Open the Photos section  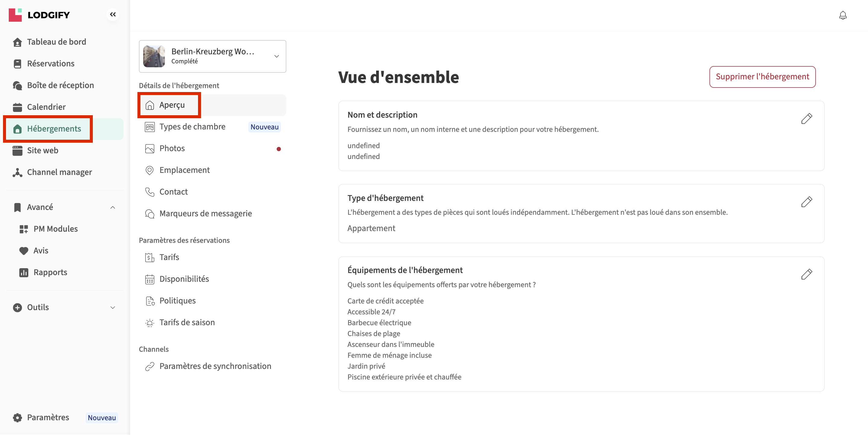172,148
